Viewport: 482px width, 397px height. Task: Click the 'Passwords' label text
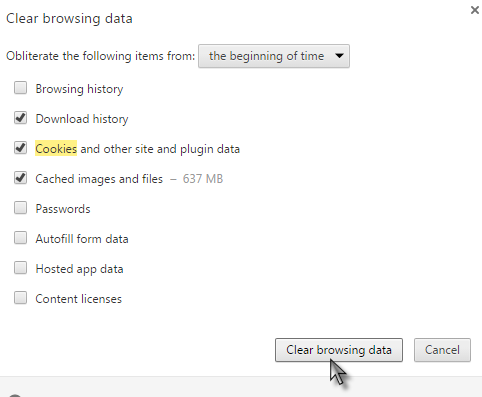pos(63,209)
